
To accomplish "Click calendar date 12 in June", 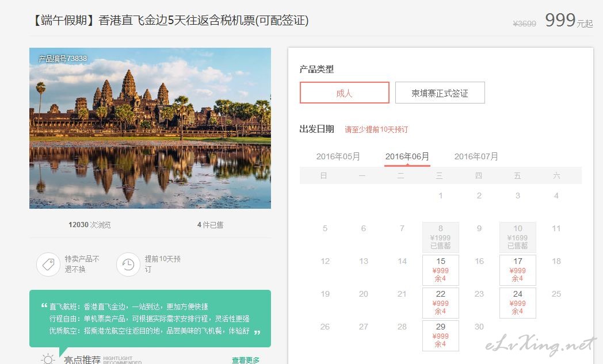I will click(x=325, y=261).
